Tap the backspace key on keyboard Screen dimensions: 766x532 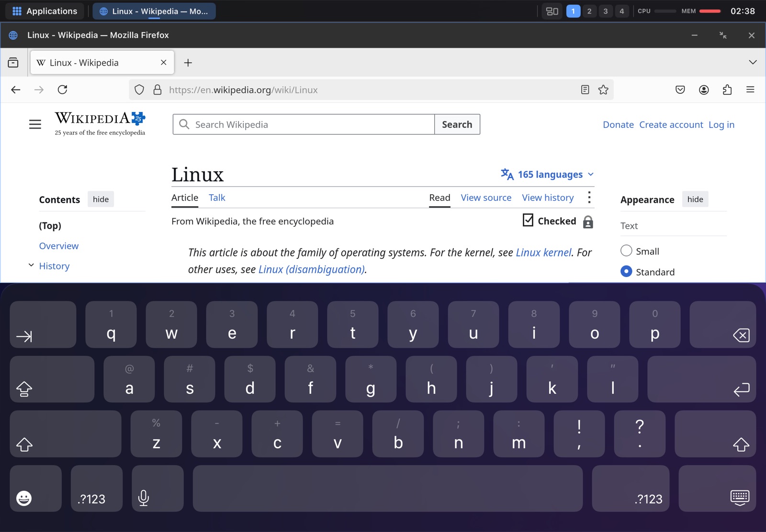point(723,324)
